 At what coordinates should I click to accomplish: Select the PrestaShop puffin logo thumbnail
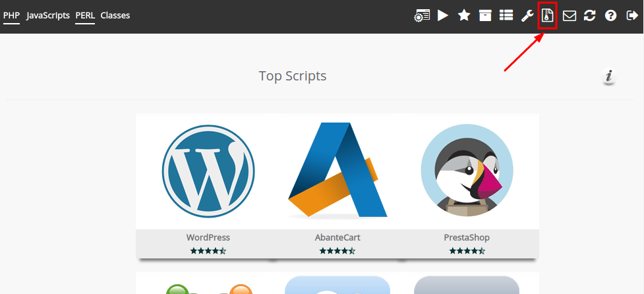467,170
